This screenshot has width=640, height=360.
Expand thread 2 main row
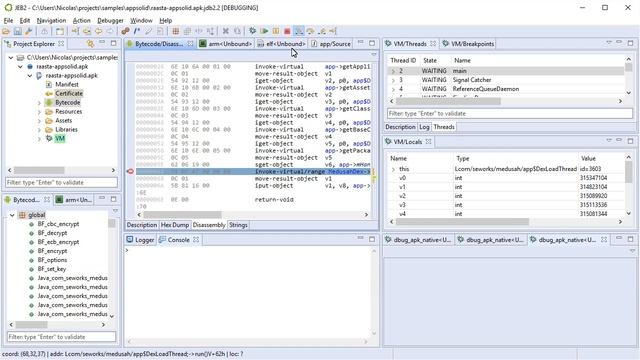[393, 71]
